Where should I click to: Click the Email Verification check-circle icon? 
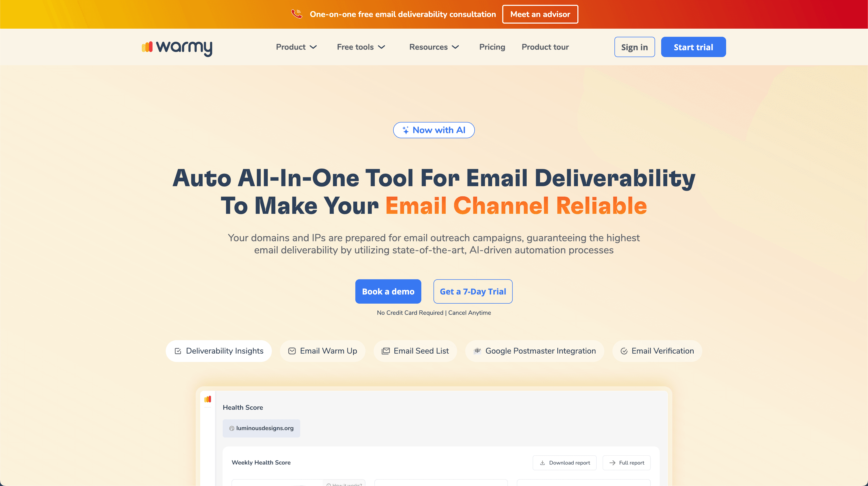tap(624, 351)
